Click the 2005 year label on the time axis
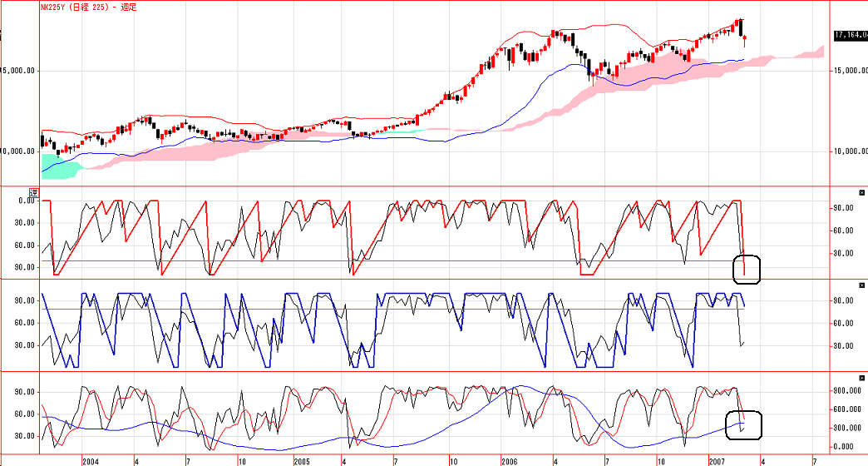The width and height of the screenshot is (868, 466). point(301,461)
